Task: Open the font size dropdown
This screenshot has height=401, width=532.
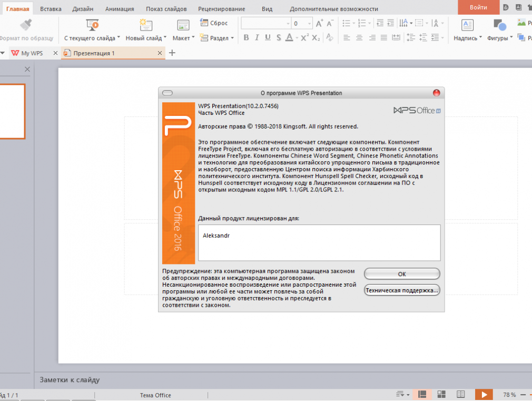Action: tap(309, 23)
